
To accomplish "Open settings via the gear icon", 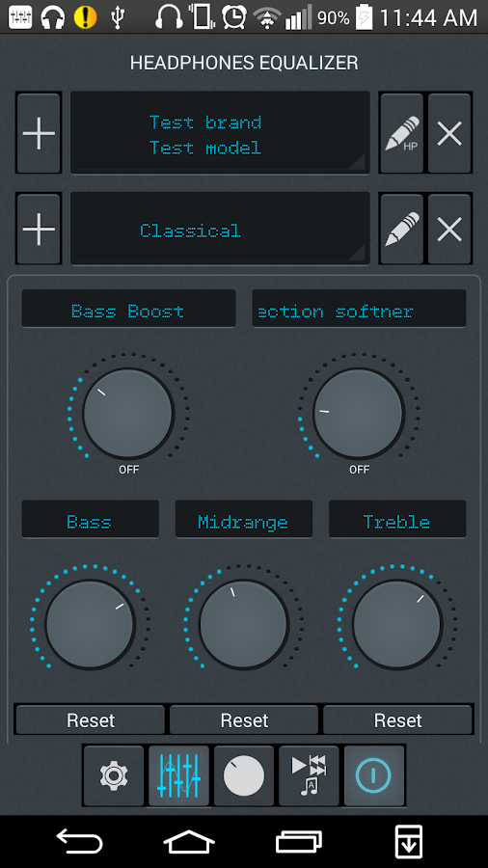I will [x=114, y=775].
